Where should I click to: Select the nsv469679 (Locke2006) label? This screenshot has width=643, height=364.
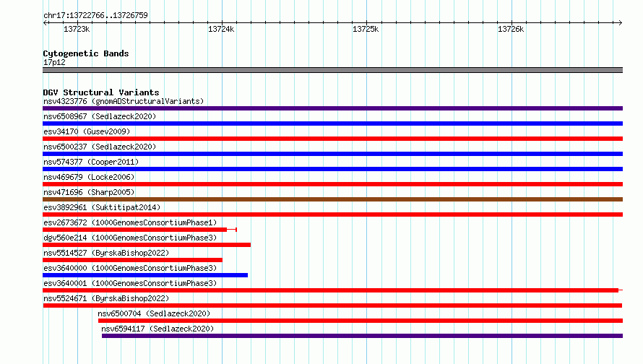89,177
